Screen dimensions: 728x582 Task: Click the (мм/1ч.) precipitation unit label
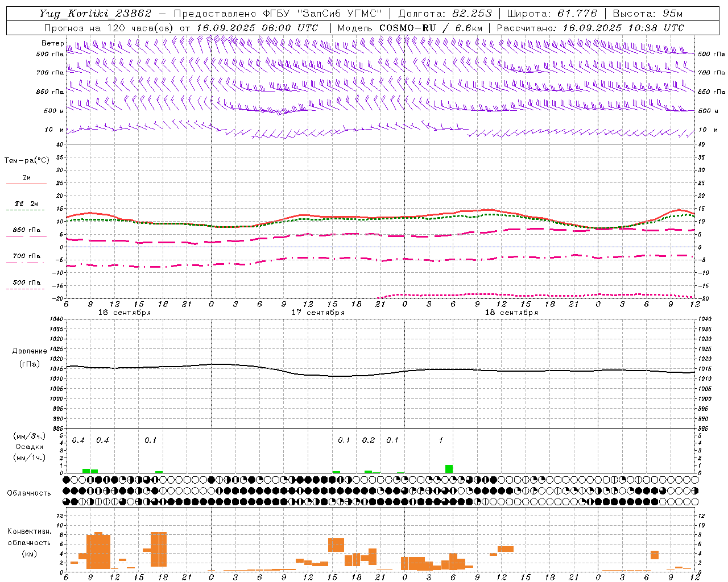tap(29, 458)
